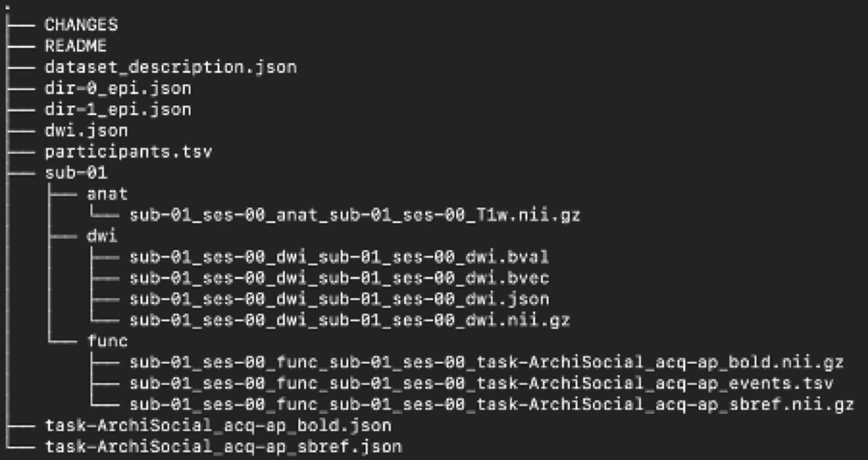Click the dwi.nii.gz image file
The image size is (868, 460).
tap(349, 320)
